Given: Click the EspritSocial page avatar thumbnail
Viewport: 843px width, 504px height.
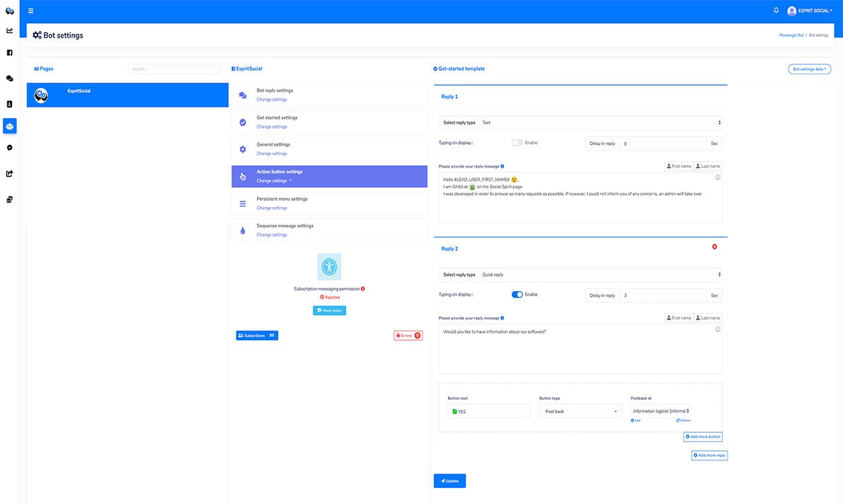Looking at the screenshot, I should (x=40, y=95).
